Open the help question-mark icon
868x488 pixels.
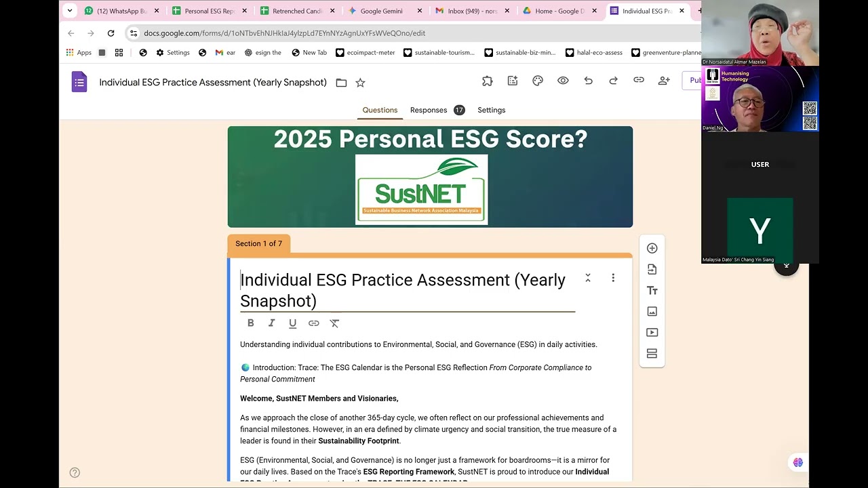[75, 472]
